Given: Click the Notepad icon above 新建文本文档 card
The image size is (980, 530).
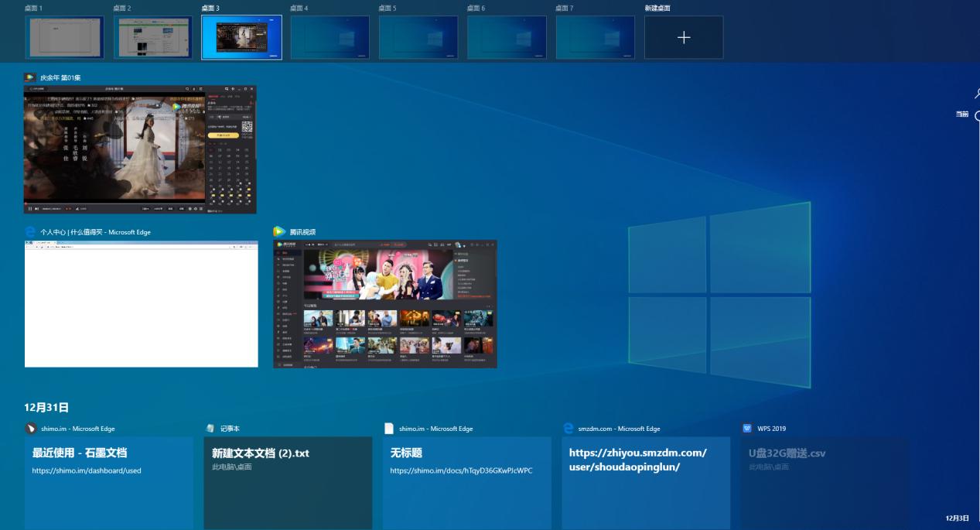Looking at the screenshot, I should [x=210, y=429].
